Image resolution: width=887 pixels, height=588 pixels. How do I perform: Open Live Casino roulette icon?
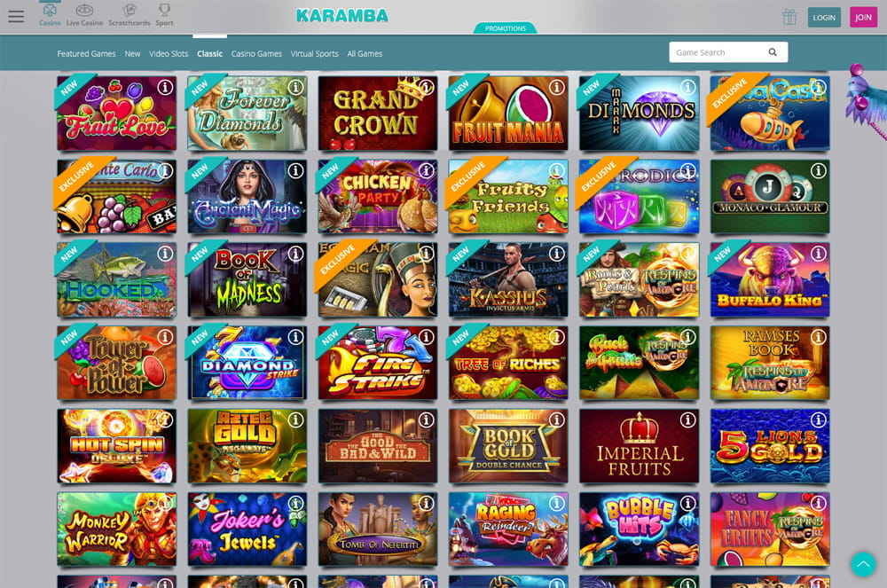coord(84,11)
